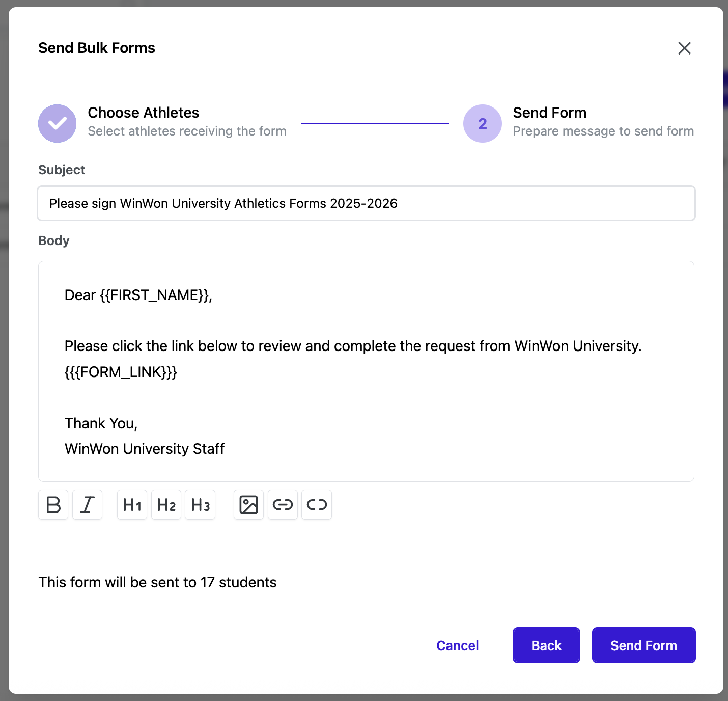Open the Choose Athletes step title
728x701 pixels.
(x=143, y=113)
